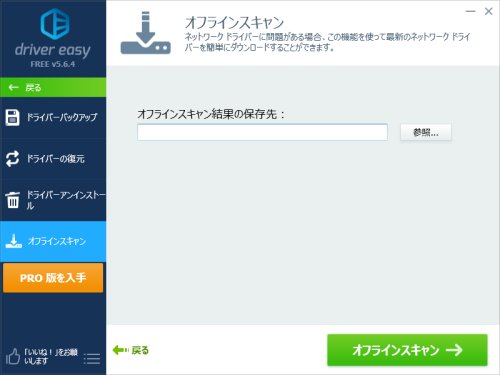Click the left arrow in green 戻る bar

(x=13, y=88)
